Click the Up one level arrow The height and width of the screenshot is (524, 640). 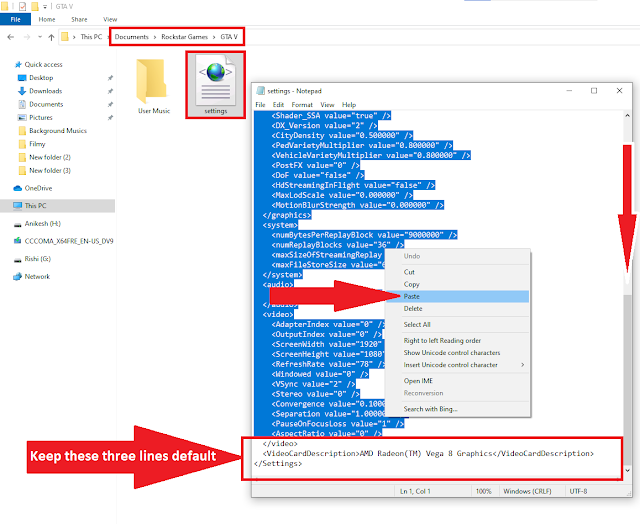51,37
